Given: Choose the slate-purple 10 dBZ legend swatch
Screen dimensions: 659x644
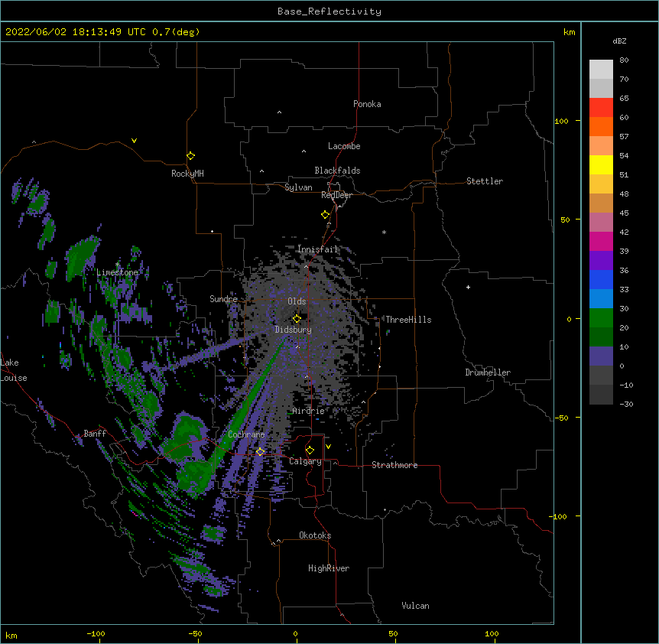Looking at the screenshot, I should click(601, 356).
